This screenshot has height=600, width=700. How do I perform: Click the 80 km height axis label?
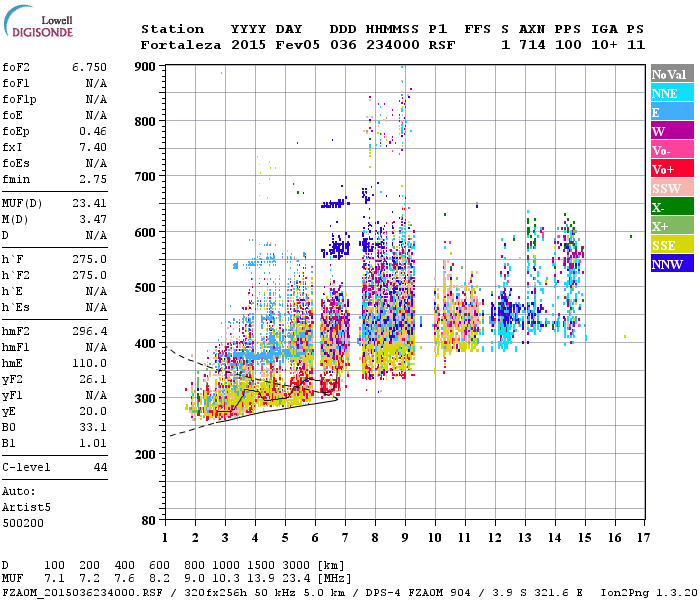(x=149, y=520)
